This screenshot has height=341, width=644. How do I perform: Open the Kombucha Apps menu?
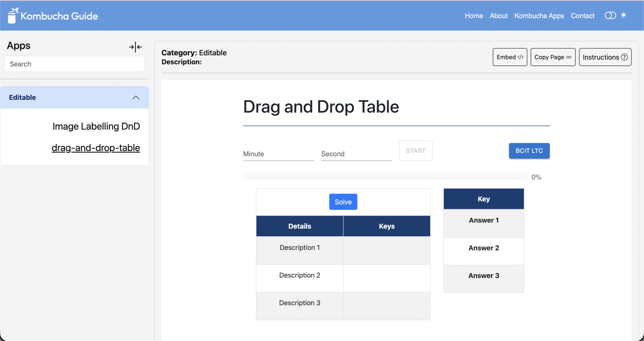click(x=539, y=16)
